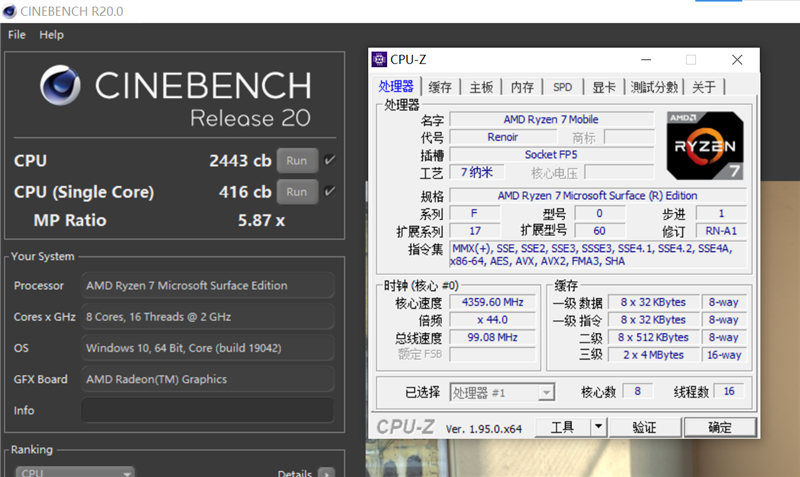The image size is (800, 477).
Task: Toggle the CPU test checkbox
Action: [330, 160]
